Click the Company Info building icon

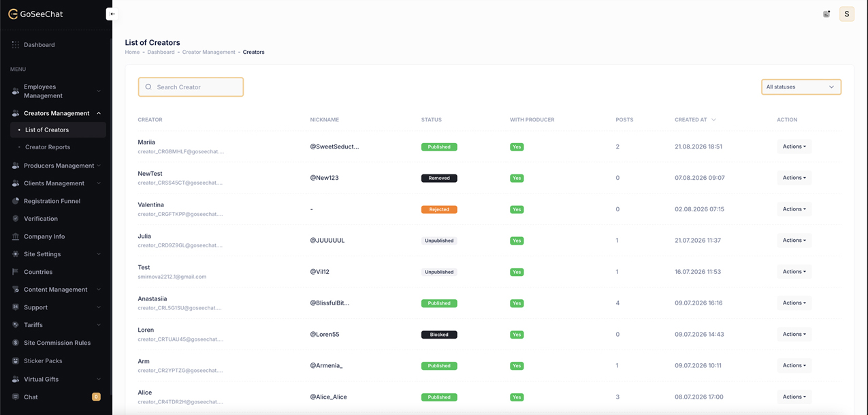tap(16, 236)
